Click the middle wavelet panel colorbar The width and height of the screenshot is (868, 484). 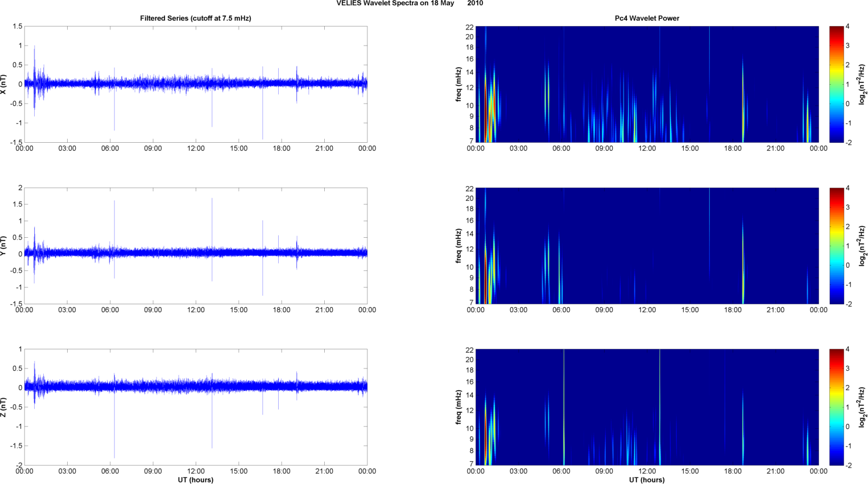pyautogui.click(x=836, y=246)
